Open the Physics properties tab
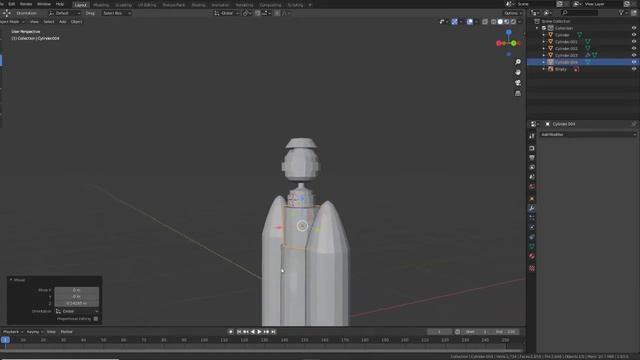 click(531, 227)
